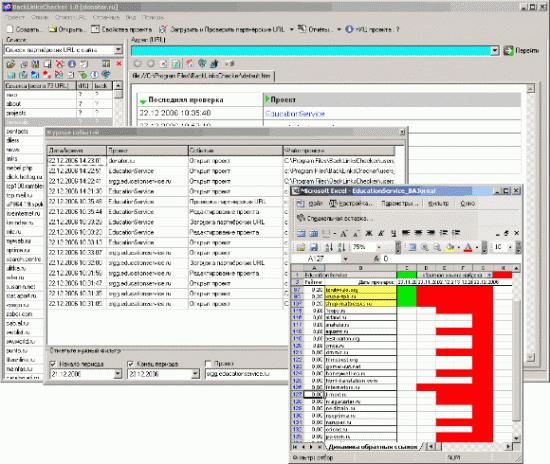The height and width of the screenshot is (464, 550).
Task: Select the Динамика обратных ссылок sheet tab
Action: tap(373, 447)
